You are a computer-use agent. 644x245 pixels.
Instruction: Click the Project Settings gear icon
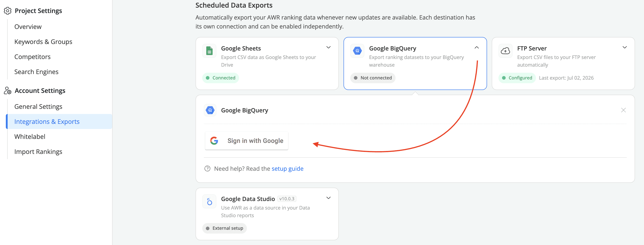tap(8, 11)
